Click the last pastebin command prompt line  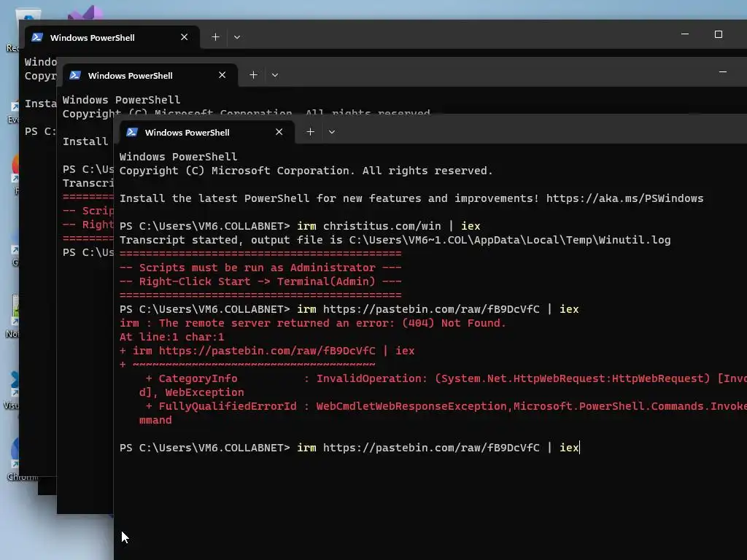click(349, 448)
